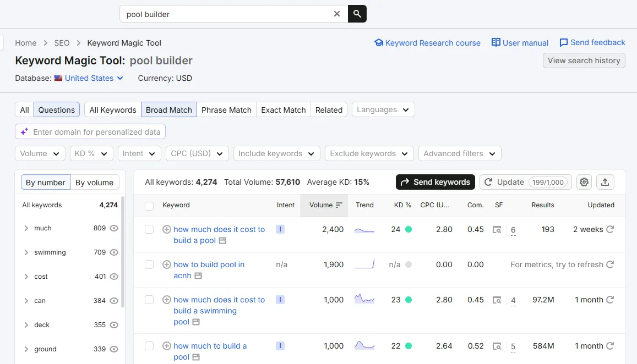Add 'how to build pool in acnh' via plus icon
Screen dimensions: 637x364
click(167, 264)
